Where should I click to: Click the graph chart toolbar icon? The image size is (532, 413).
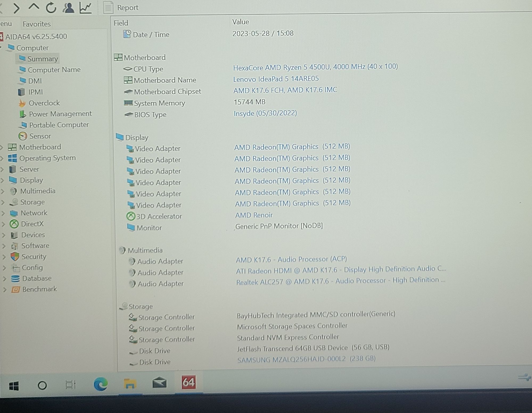(x=86, y=8)
